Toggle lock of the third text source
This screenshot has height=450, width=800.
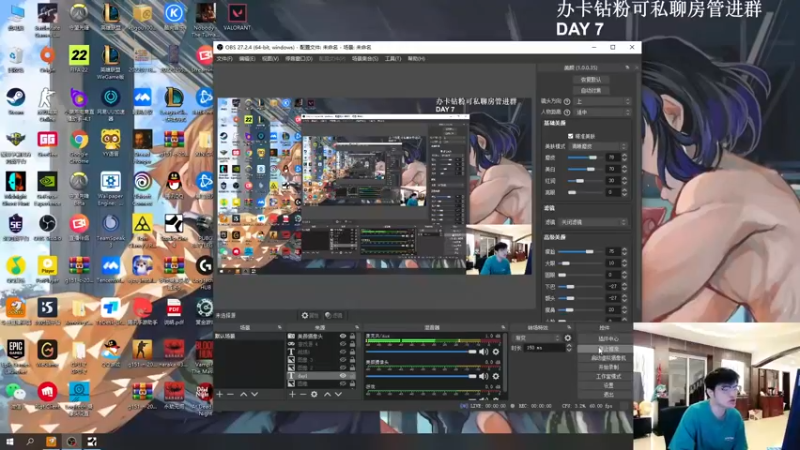(352, 352)
